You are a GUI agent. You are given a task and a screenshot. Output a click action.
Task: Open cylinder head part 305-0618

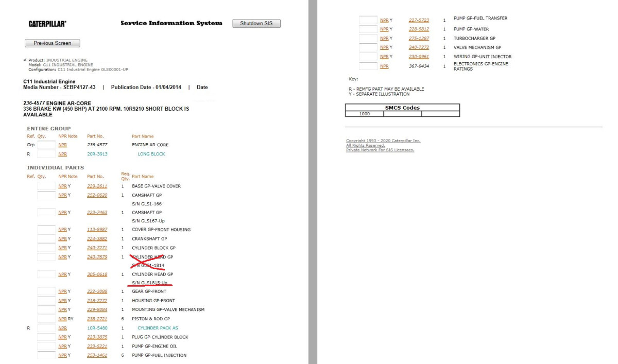(97, 274)
